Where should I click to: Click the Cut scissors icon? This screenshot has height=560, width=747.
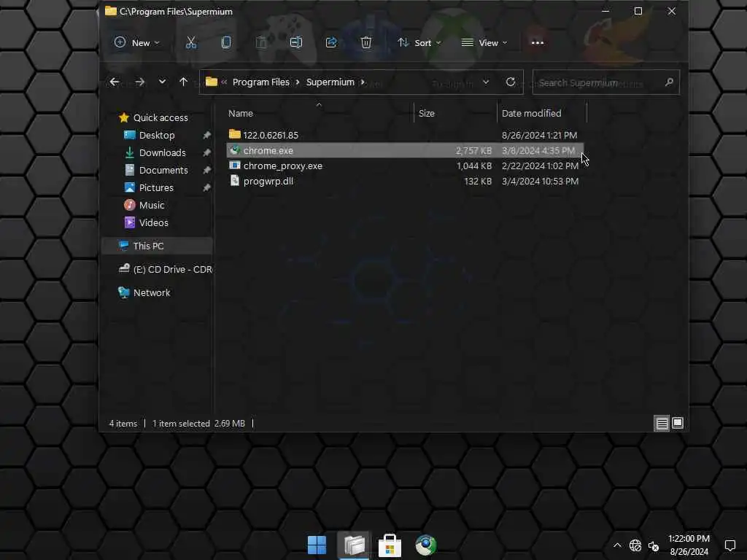[x=191, y=43]
